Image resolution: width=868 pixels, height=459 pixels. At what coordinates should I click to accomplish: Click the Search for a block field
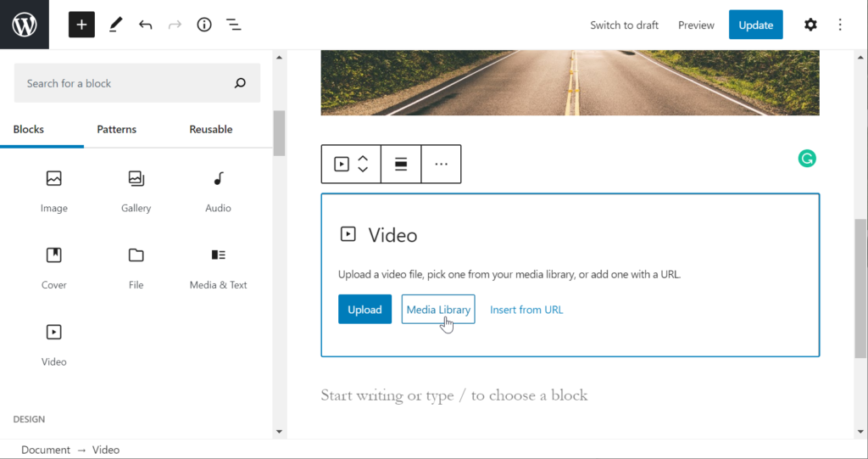point(127,83)
